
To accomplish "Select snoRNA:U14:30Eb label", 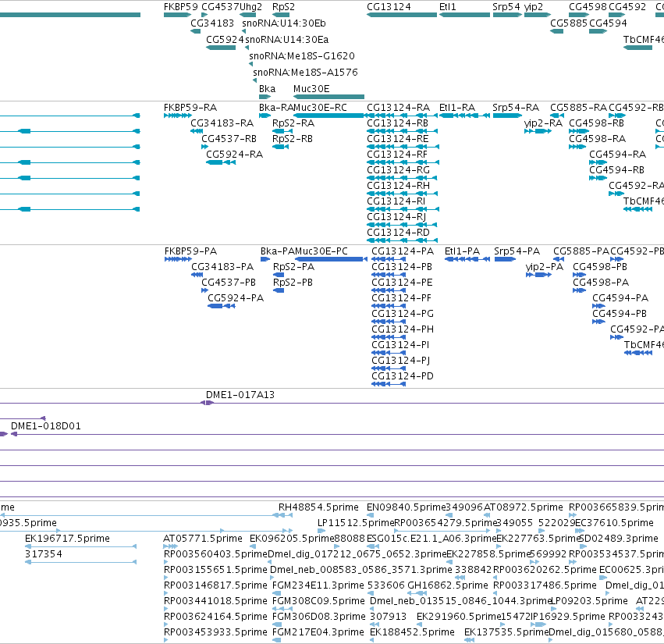I will click(284, 23).
